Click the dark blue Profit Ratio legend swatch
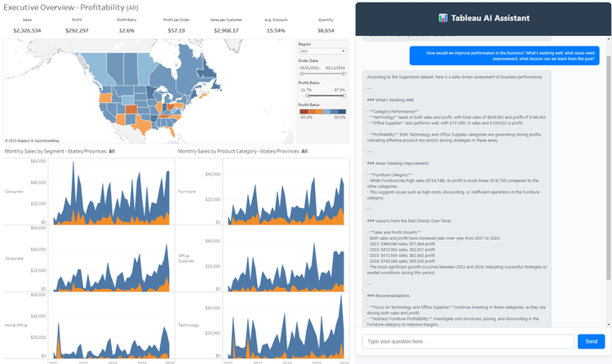 tap(342, 111)
